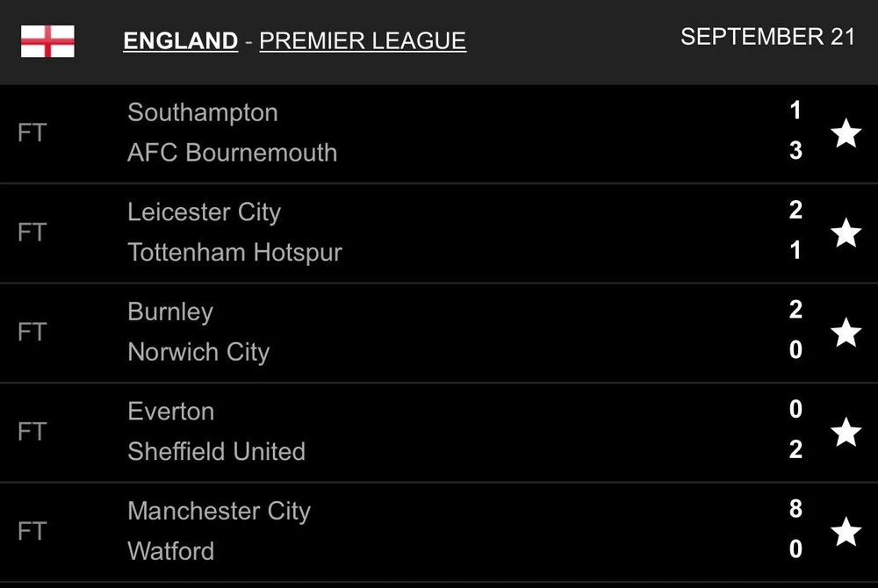Click the Watford team name
Viewport: 878px width, 588px height.
171,551
